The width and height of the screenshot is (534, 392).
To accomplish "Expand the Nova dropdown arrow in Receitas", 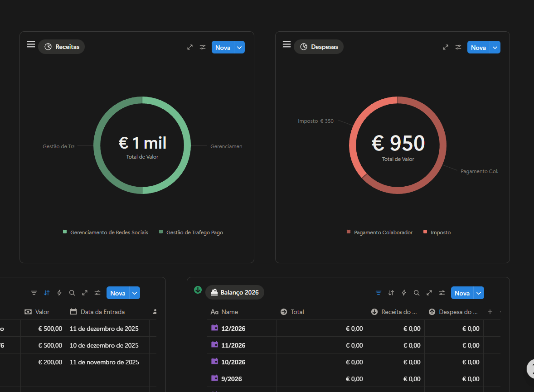I will [240, 48].
